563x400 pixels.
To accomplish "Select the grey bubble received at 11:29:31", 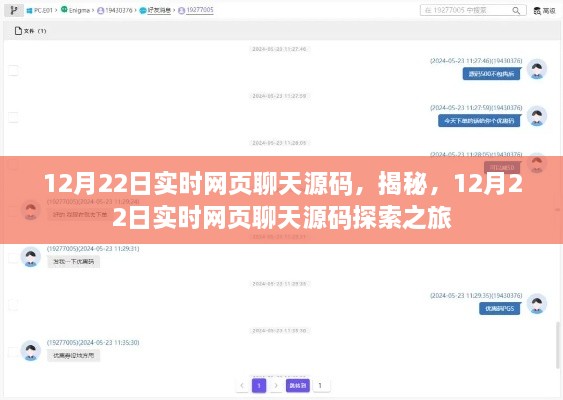I will tap(74, 262).
